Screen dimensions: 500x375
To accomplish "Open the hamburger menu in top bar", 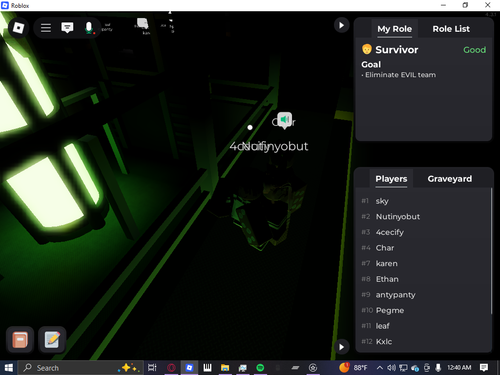I will 46,28.
